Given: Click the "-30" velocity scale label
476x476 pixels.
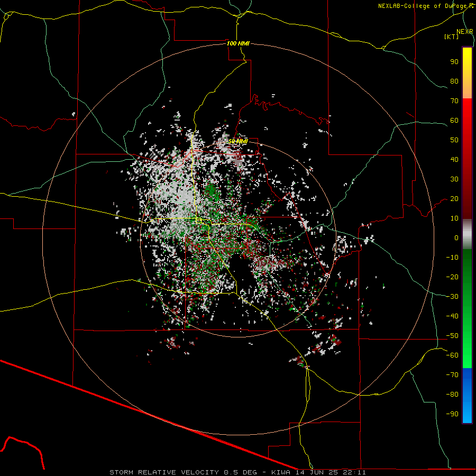Looking at the screenshot, I should click(452, 297).
